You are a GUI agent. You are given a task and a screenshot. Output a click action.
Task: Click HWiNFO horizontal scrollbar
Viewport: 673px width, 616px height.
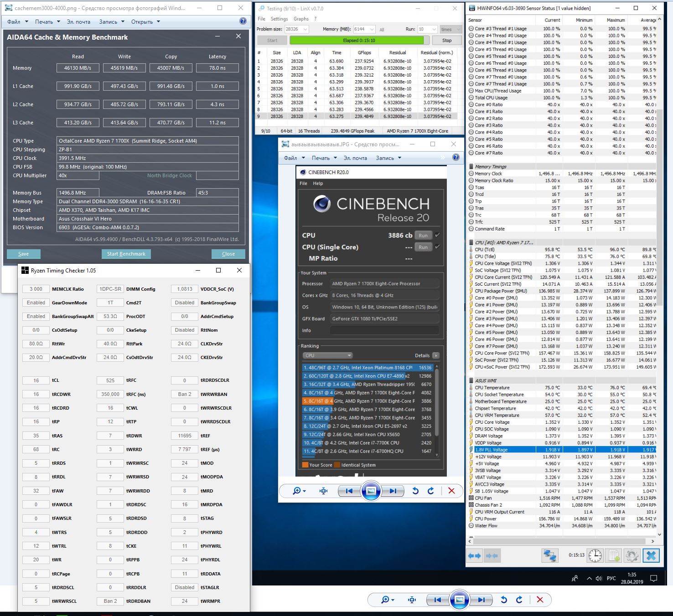(562, 541)
